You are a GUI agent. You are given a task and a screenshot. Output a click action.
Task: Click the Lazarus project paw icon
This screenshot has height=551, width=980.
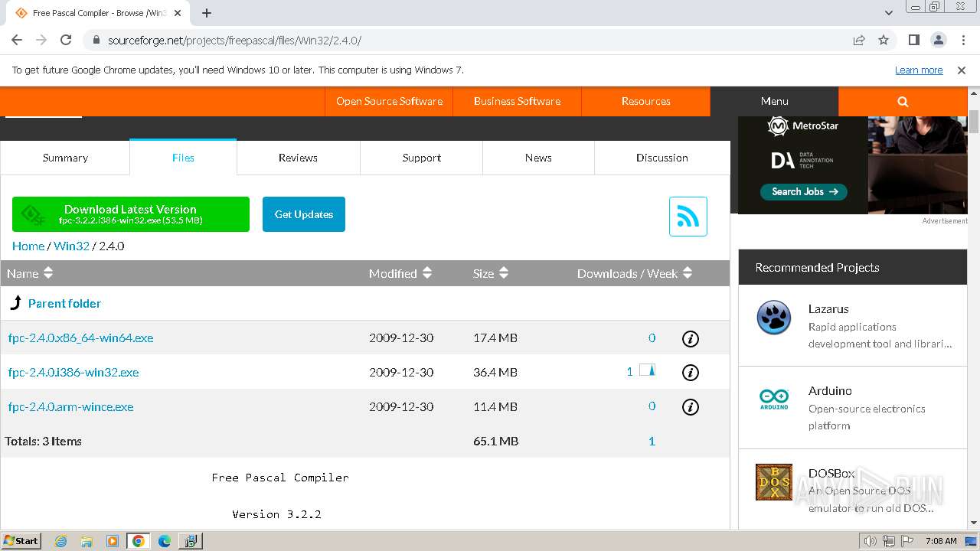coord(774,317)
